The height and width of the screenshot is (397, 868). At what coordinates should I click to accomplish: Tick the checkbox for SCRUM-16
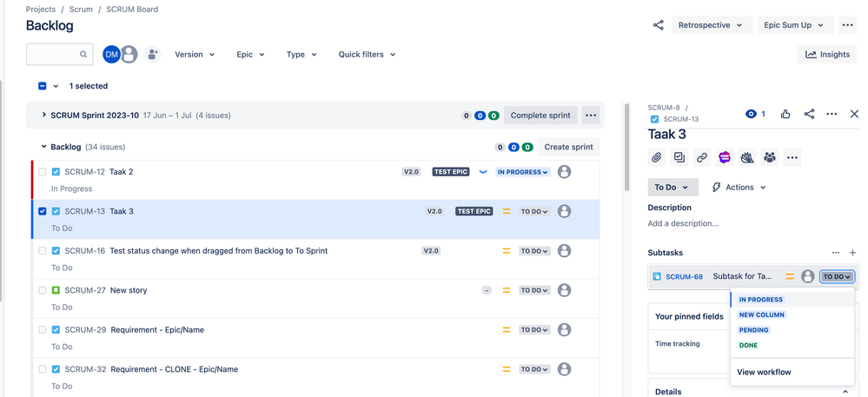tap(43, 251)
